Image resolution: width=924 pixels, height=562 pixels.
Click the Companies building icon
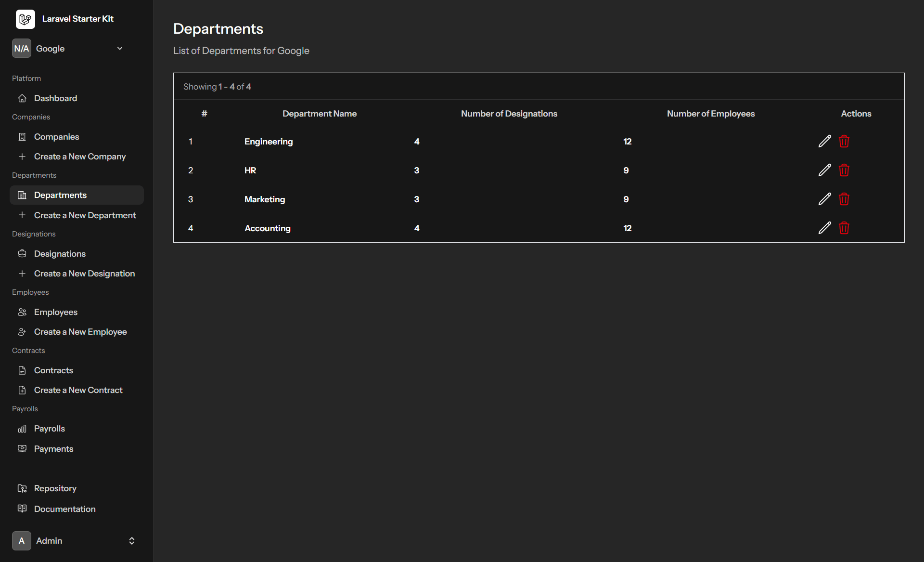click(22, 137)
